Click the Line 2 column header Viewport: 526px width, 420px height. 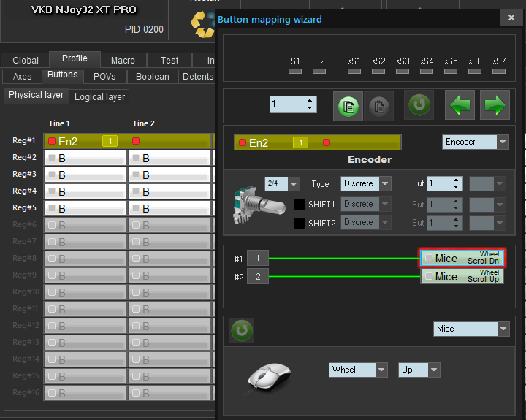click(144, 123)
